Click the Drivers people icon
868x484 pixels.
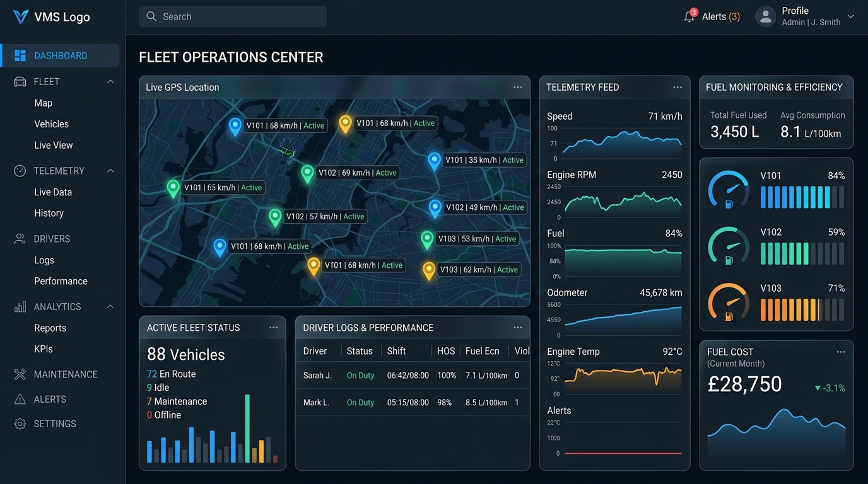pos(20,239)
